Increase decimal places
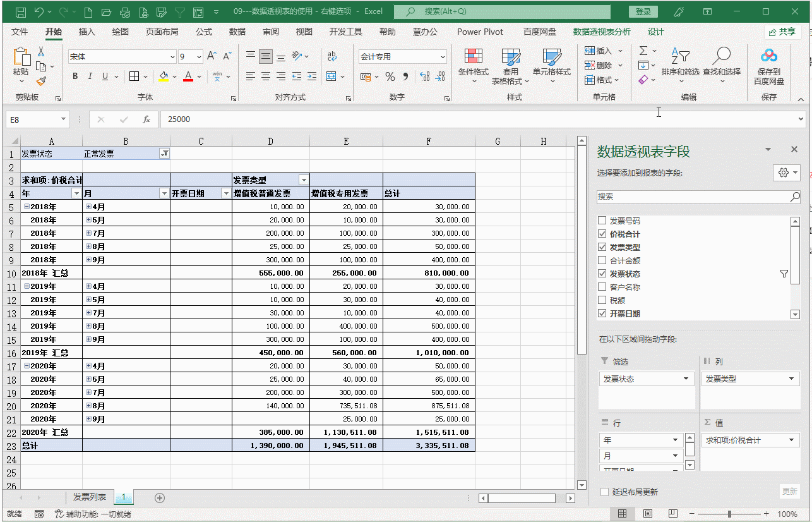 pyautogui.click(x=424, y=76)
